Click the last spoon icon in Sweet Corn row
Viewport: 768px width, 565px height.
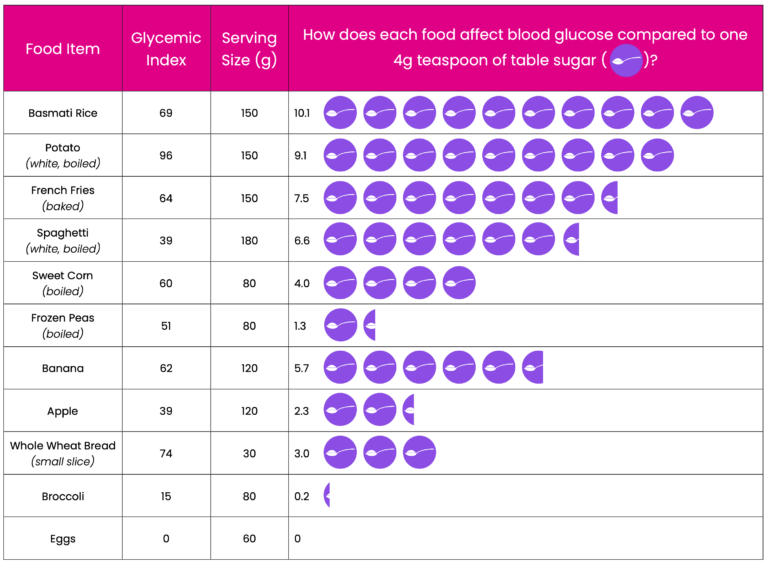pyautogui.click(x=459, y=283)
